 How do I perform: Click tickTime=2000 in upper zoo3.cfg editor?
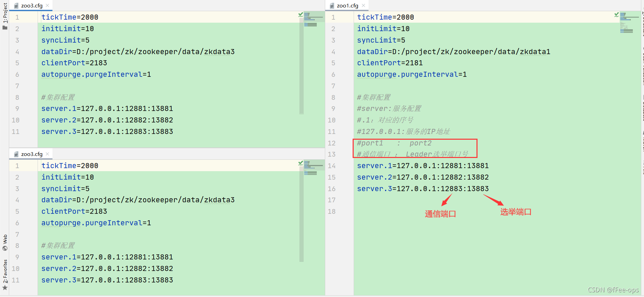pyautogui.click(x=70, y=17)
